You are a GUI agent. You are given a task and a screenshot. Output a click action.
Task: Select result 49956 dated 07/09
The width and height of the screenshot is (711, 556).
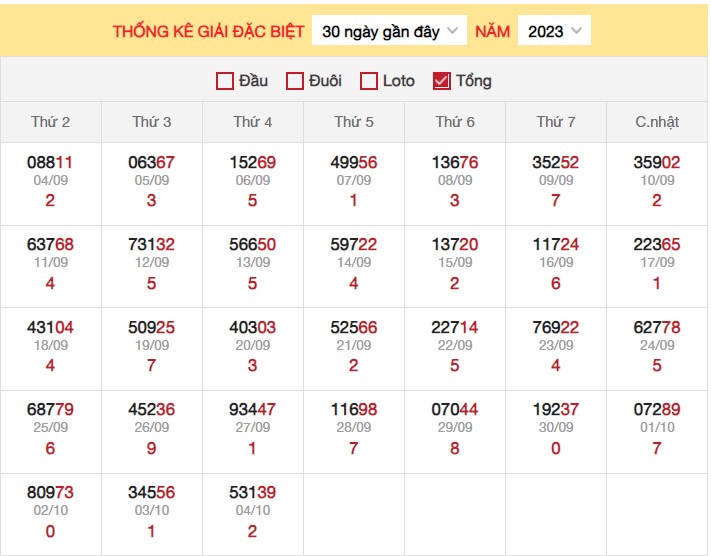pos(354,163)
